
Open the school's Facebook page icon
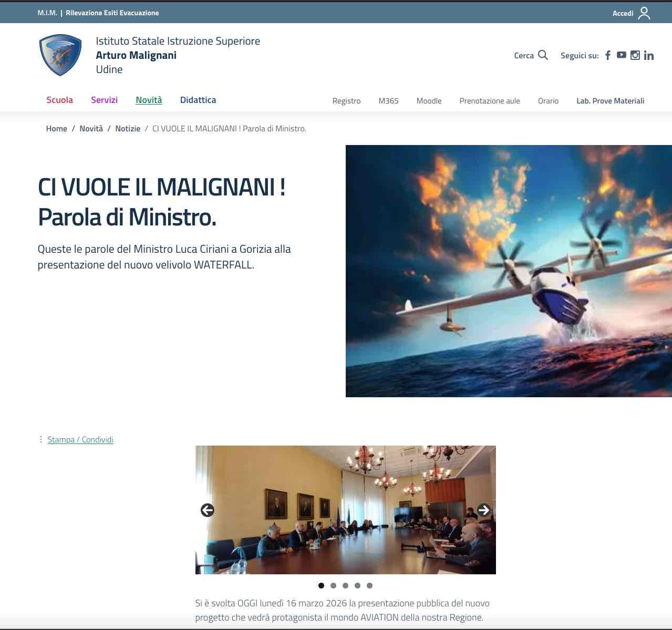[607, 55]
